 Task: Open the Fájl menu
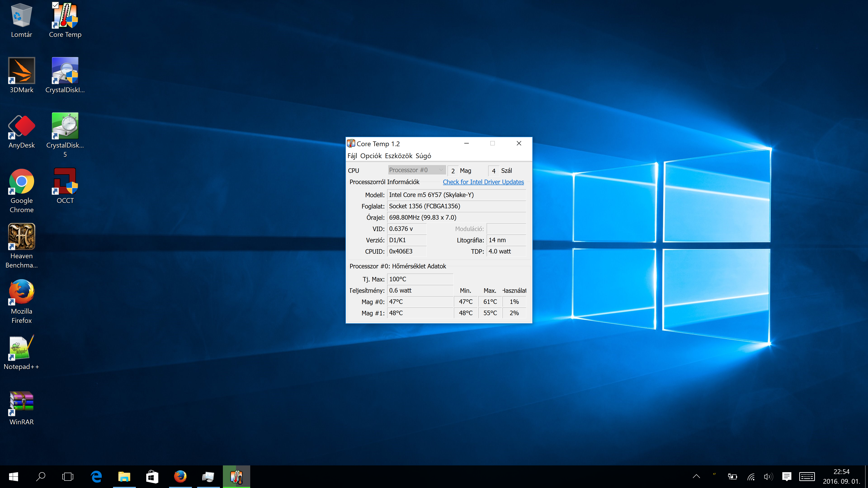click(x=352, y=156)
